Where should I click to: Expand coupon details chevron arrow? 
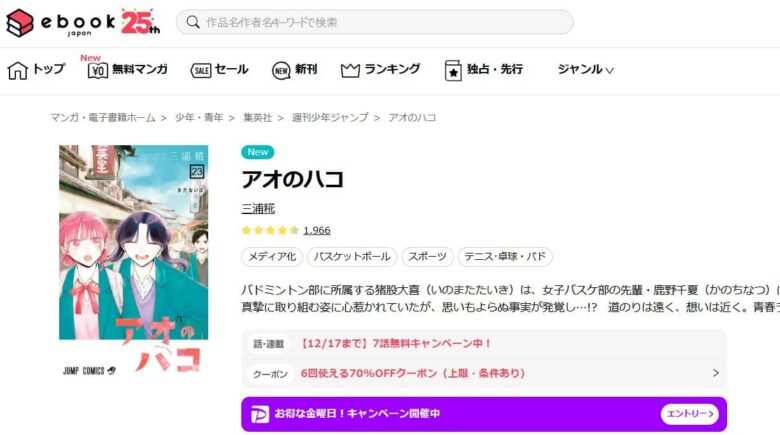tap(715, 373)
